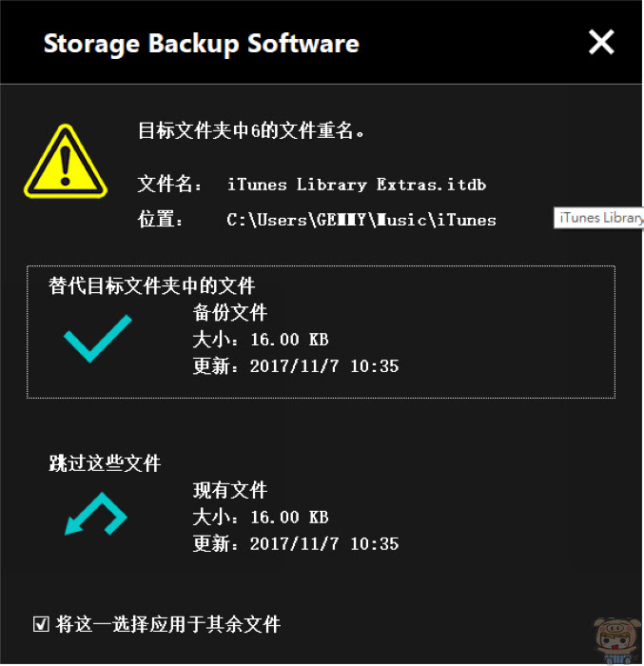Click the C:\Users Music\iTunes location path

click(361, 220)
